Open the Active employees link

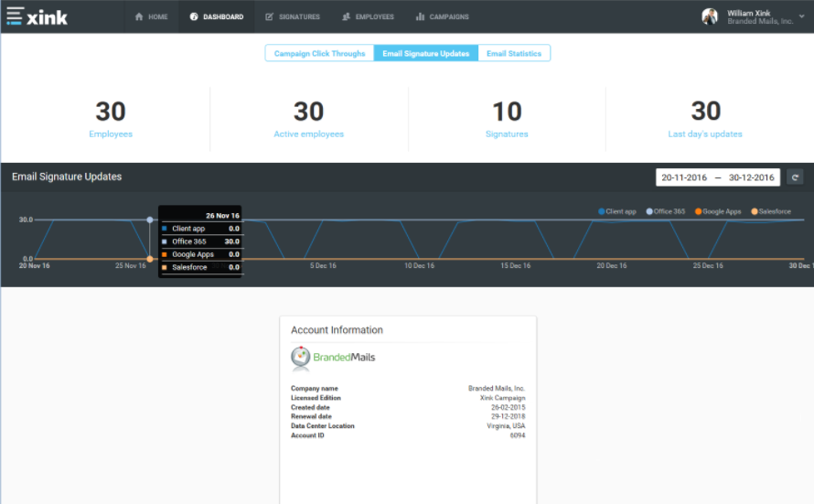[x=309, y=134]
